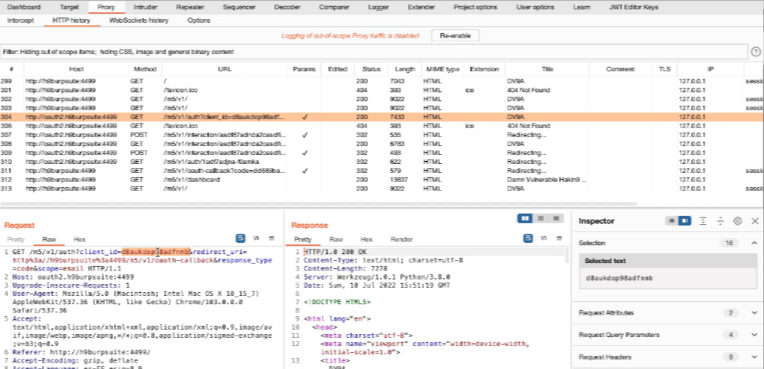Select history row 301 /favicon.ico
Image resolution: width=764 pixels, height=369 pixels.
tap(382, 90)
